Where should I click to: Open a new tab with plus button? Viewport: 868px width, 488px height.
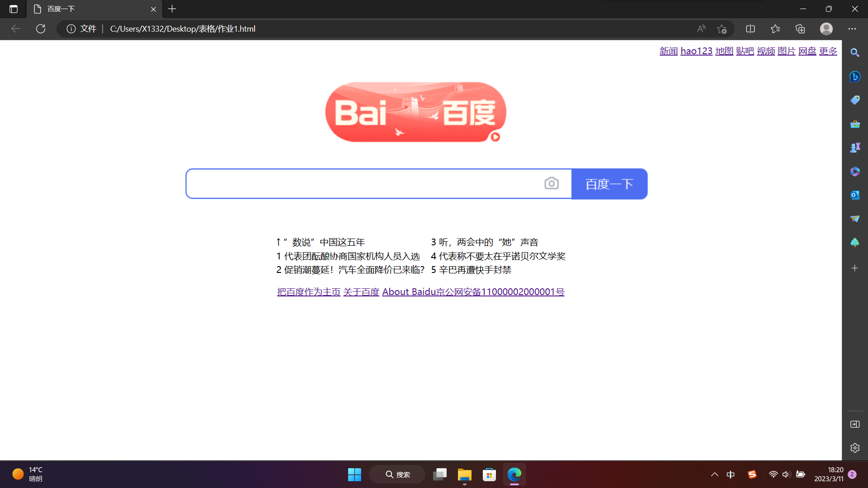(172, 9)
